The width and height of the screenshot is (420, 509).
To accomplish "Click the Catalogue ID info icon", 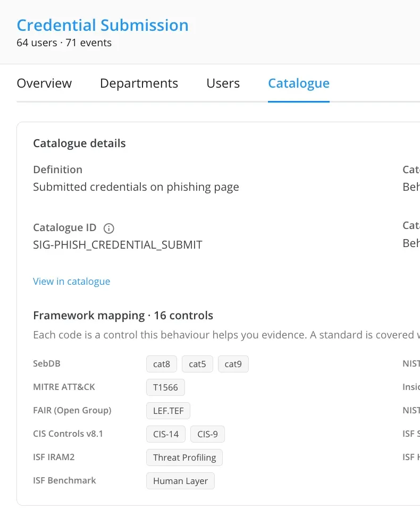I will click(x=109, y=228).
